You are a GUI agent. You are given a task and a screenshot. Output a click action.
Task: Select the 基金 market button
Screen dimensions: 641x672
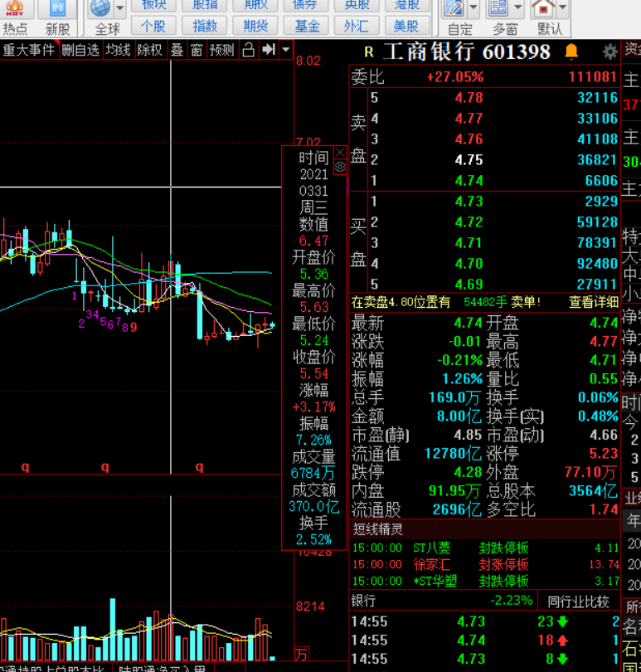(x=307, y=27)
